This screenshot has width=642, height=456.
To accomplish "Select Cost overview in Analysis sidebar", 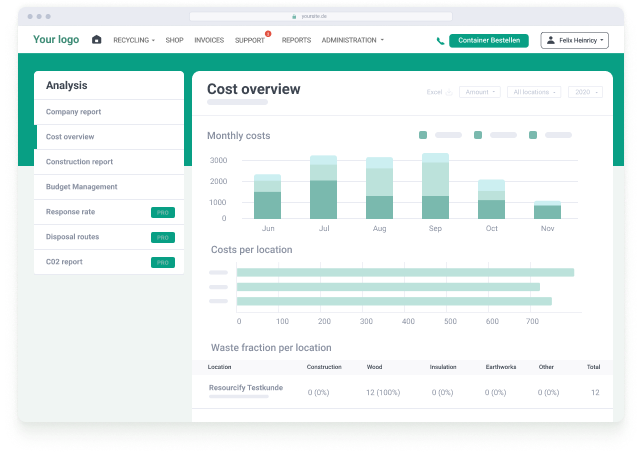I will coord(109,137).
